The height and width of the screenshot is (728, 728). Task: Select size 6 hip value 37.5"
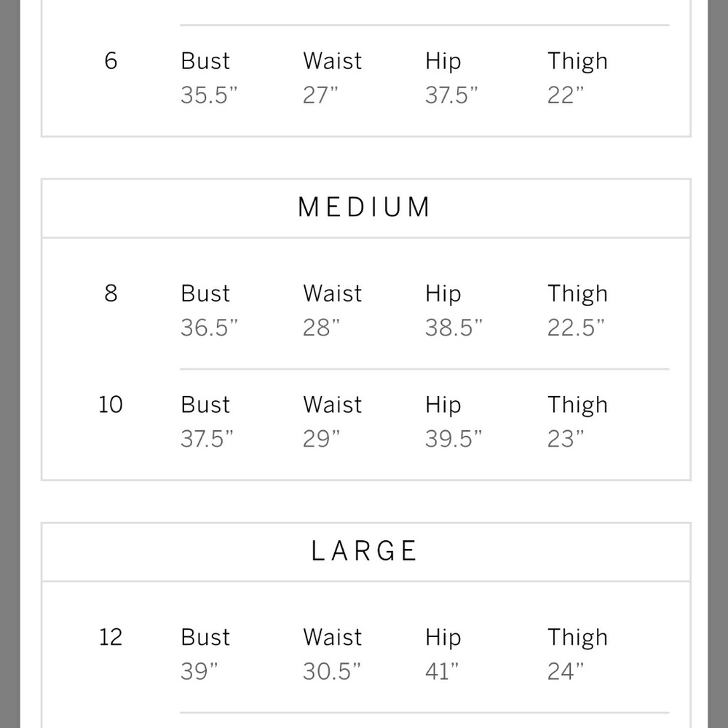(x=451, y=95)
